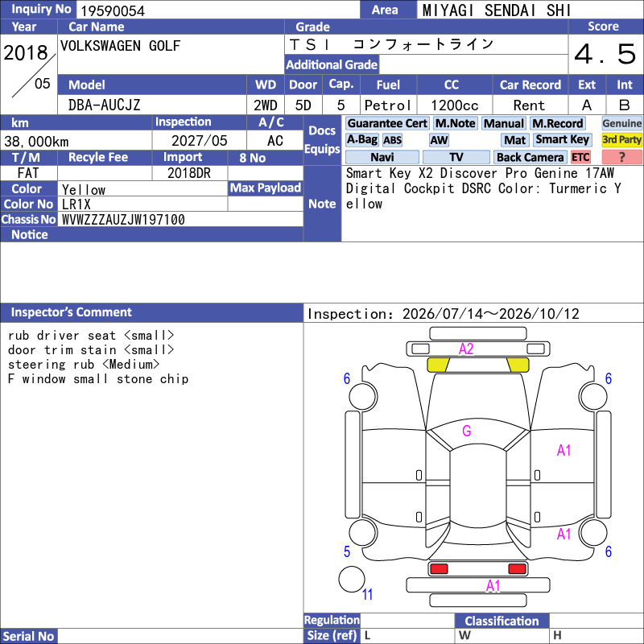This screenshot has width=644, height=644.
Task: Click the chassis number WVWZZZAUZJW197100
Action: (123, 220)
